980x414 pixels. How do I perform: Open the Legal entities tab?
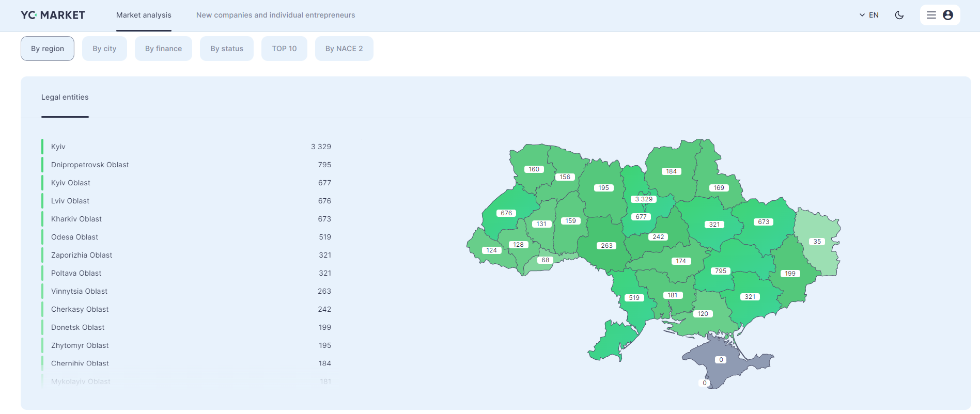pos(65,97)
